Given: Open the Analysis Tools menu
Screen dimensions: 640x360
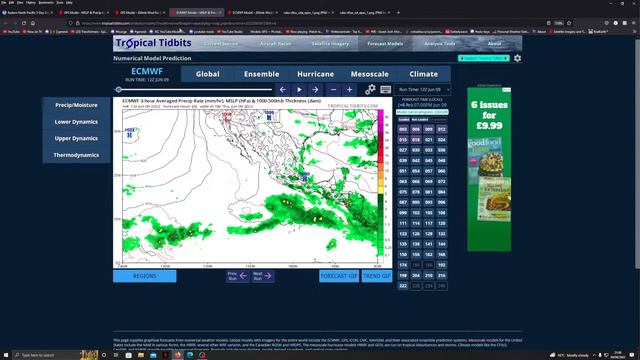Looking at the screenshot, I should (x=440, y=44).
